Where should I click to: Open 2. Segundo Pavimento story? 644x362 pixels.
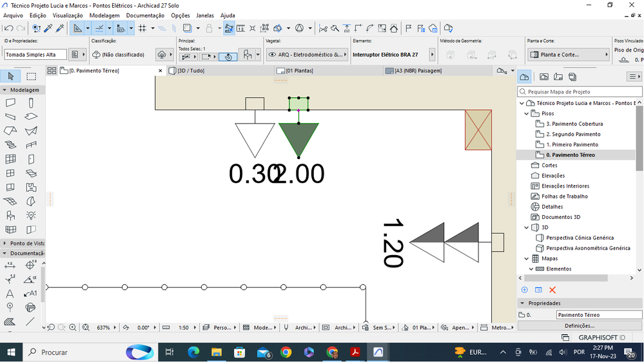click(573, 134)
